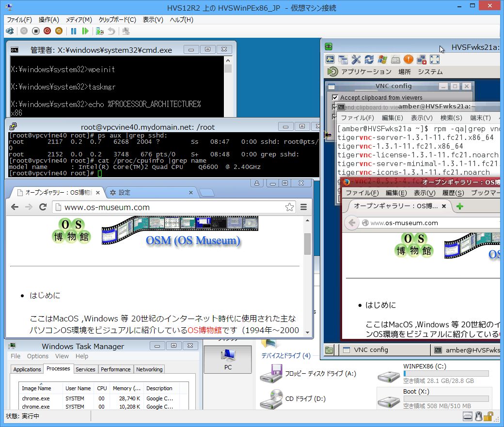Pause the virtual machine
This screenshot has width=504, height=427.
(x=74, y=31)
